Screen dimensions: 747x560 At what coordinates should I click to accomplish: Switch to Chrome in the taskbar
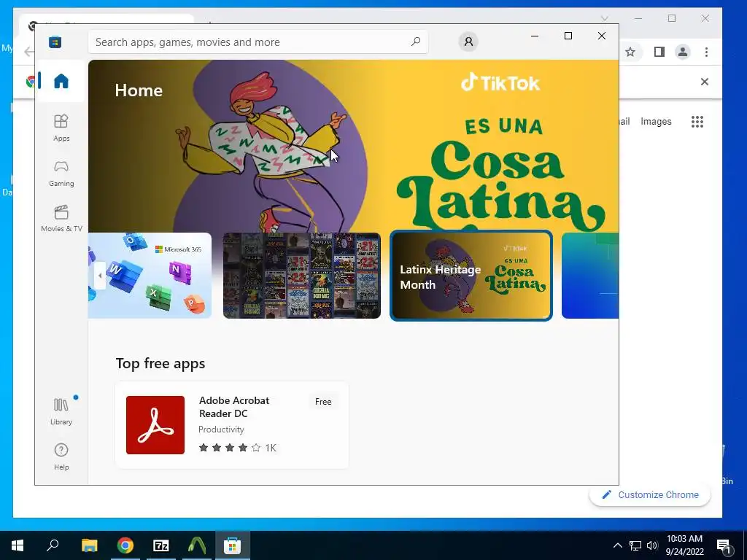pyautogui.click(x=125, y=545)
